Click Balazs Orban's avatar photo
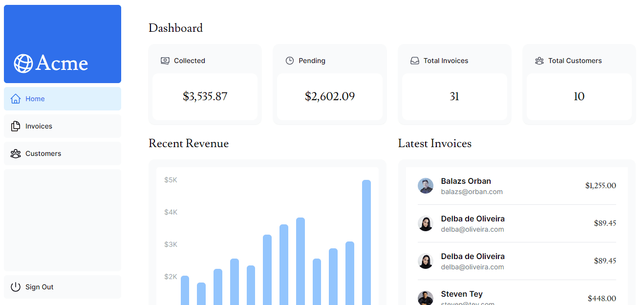This screenshot has width=644, height=305. click(426, 186)
